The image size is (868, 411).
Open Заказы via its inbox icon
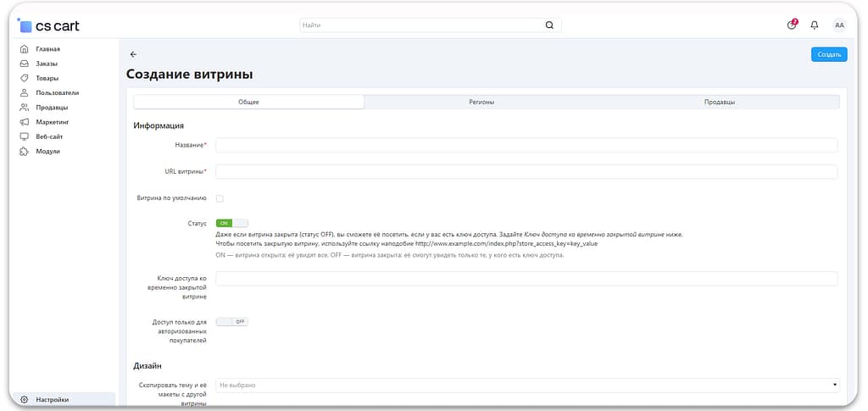[25, 64]
